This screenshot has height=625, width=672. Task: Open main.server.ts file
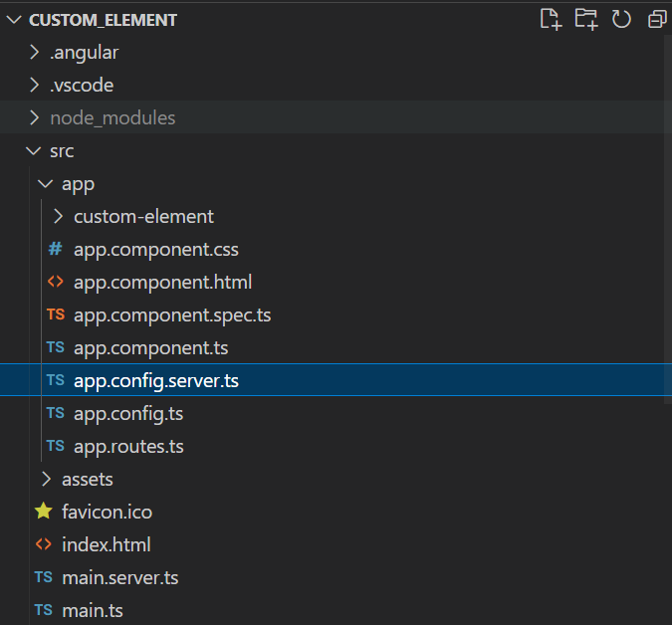coord(119,577)
